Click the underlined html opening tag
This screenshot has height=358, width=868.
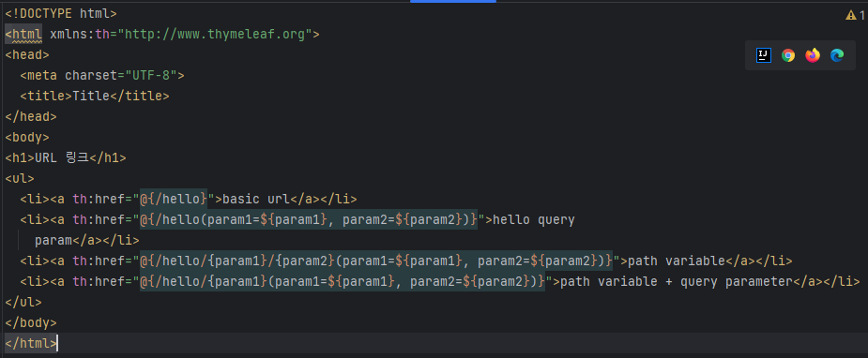[x=23, y=35]
